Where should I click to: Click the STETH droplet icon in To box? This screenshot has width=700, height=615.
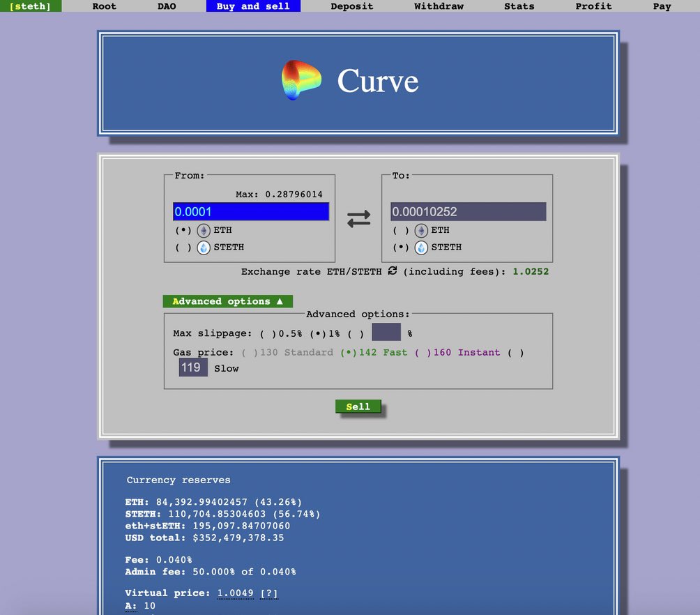[x=421, y=248]
